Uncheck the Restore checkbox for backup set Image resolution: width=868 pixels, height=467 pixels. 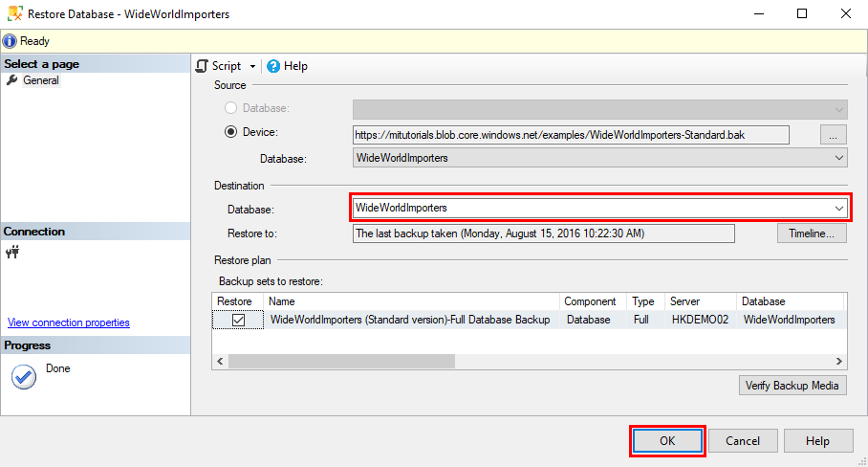238,320
